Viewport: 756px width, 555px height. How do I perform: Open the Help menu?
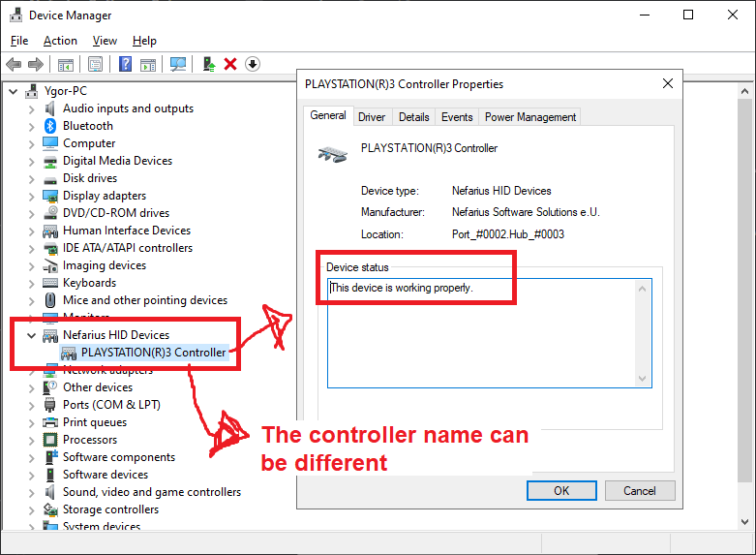coord(144,41)
